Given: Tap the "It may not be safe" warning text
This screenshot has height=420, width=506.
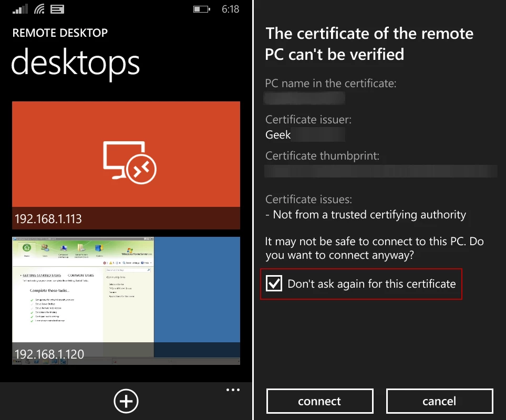Looking at the screenshot, I should pos(374,248).
